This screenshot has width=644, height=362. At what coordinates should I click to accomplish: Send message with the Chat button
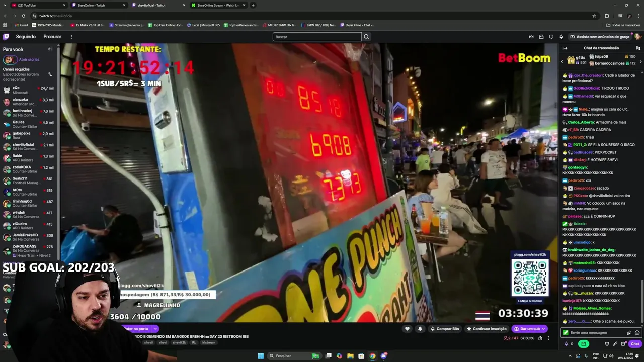coord(635,344)
